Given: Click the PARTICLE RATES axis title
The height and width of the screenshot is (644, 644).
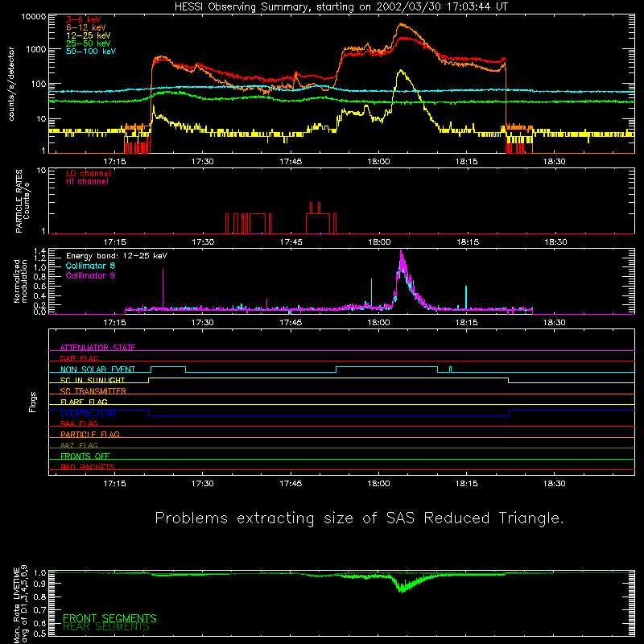Looking at the screenshot, I should pos(19,201).
